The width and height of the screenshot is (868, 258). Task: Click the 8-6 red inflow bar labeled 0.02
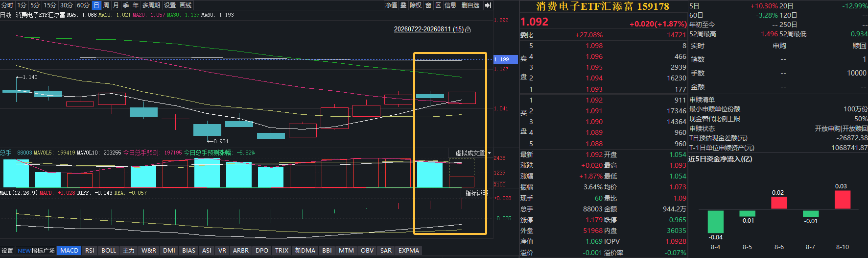pos(779,203)
